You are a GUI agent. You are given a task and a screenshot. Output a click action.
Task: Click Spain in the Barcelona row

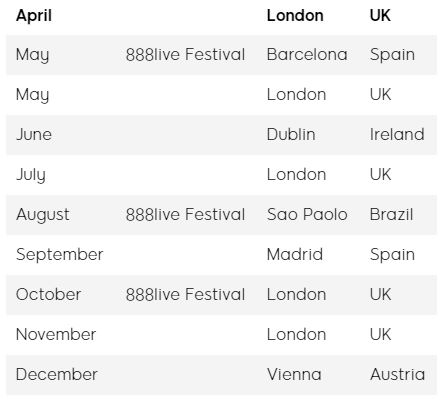coord(392,55)
